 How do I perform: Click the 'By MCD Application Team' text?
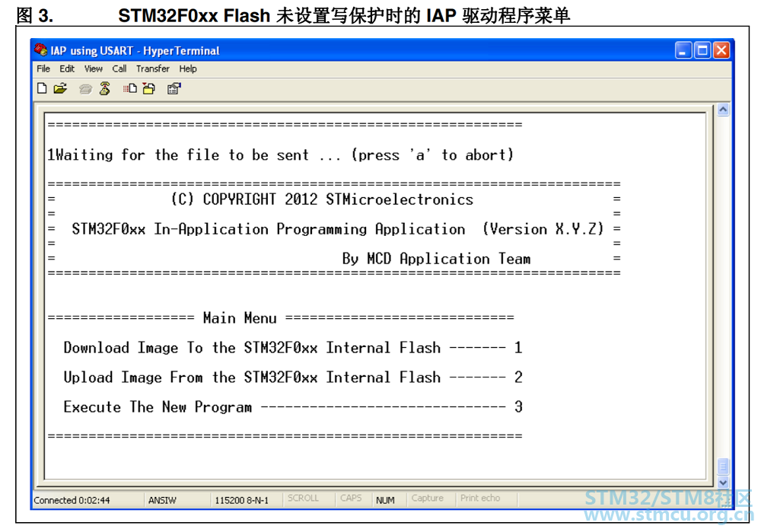(x=436, y=259)
